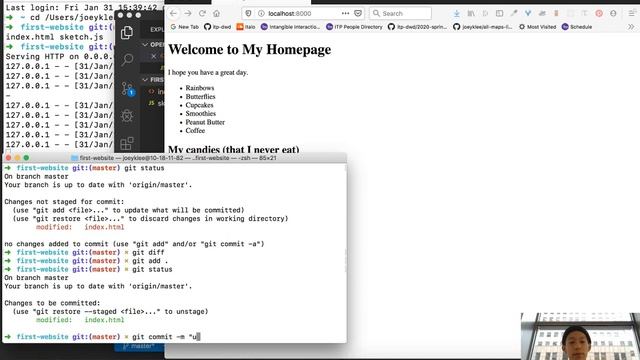This screenshot has width=640, height=360.
Task: Open page actions three-dots menu in address bar
Action: pos(345,13)
